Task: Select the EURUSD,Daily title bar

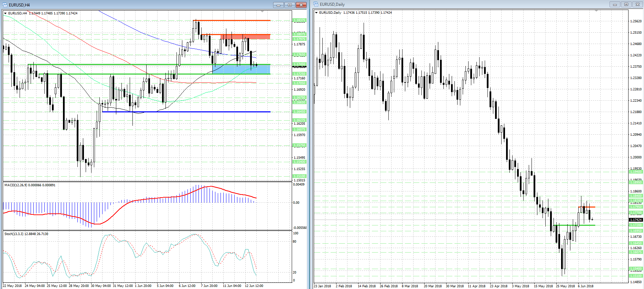Action: click(447, 4)
